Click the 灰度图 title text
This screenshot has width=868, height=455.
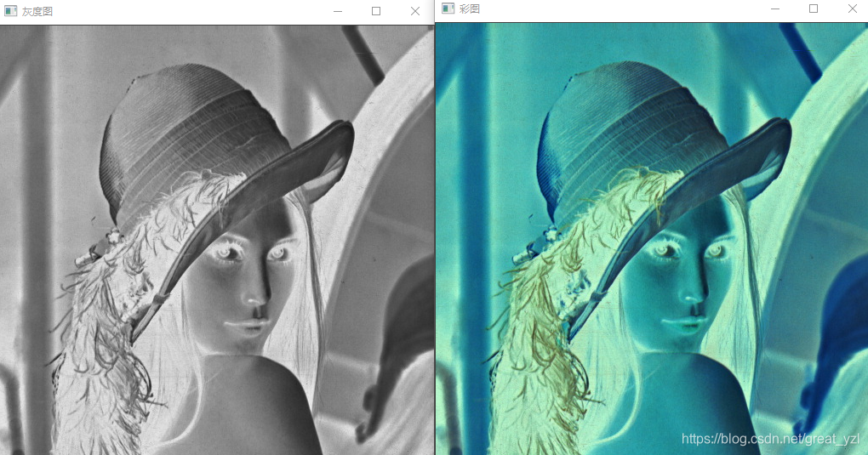pos(37,12)
